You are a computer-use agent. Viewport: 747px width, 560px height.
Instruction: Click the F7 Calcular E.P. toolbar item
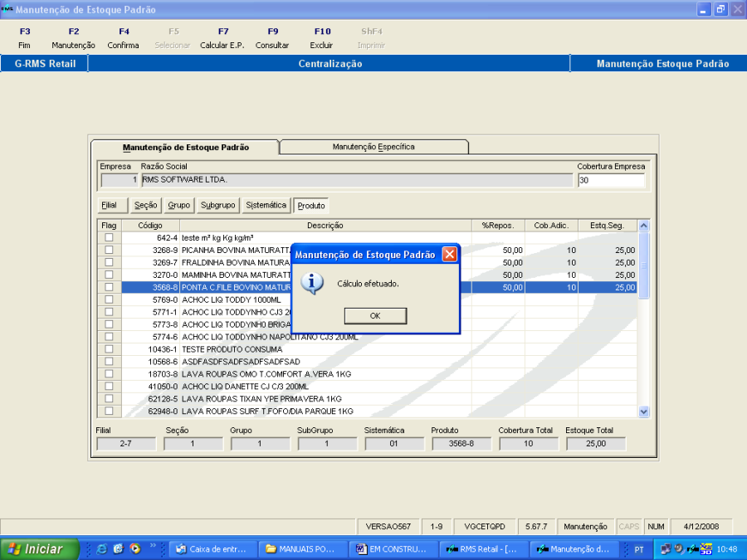click(x=222, y=38)
